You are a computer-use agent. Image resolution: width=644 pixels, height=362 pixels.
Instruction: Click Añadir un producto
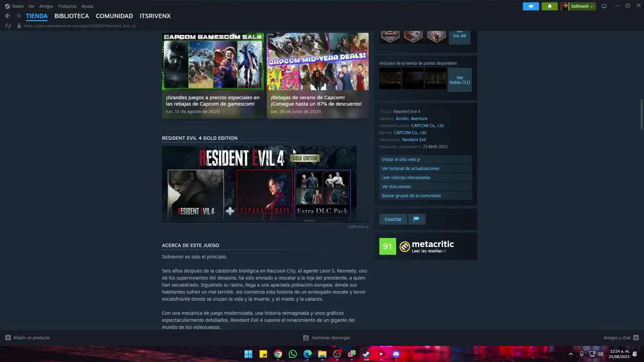27,338
